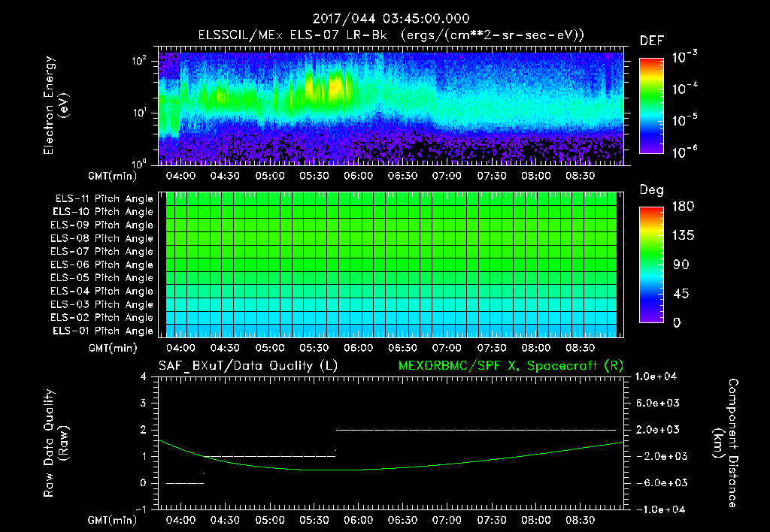Select the ELS-06 Pitch Angle label

(102, 265)
